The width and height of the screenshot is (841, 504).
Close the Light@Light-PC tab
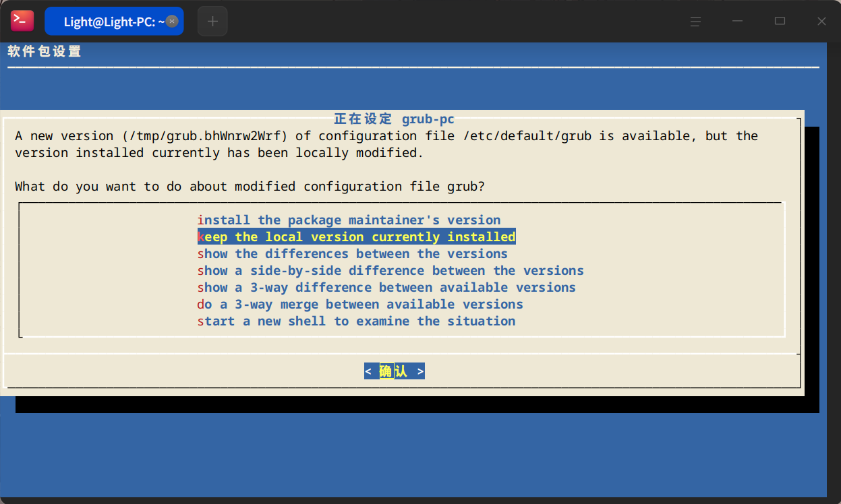click(x=172, y=22)
